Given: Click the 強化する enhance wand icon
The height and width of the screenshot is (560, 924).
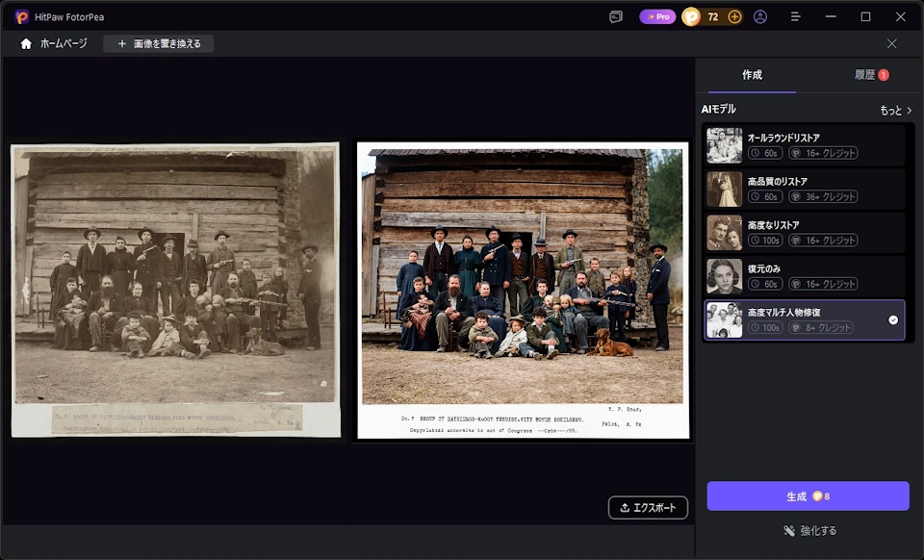Looking at the screenshot, I should point(789,530).
